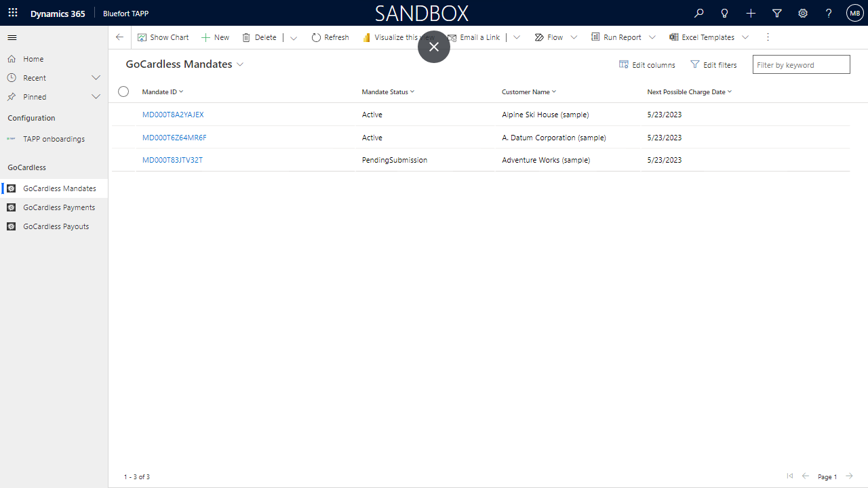Open TAPP onboardings in sidebar
This screenshot has width=868, height=488.
(x=54, y=139)
